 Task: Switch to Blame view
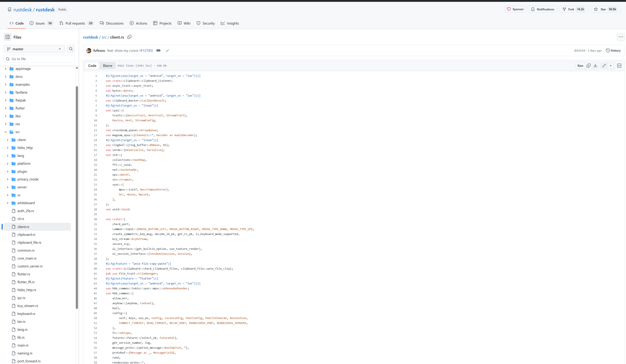pyautogui.click(x=108, y=66)
